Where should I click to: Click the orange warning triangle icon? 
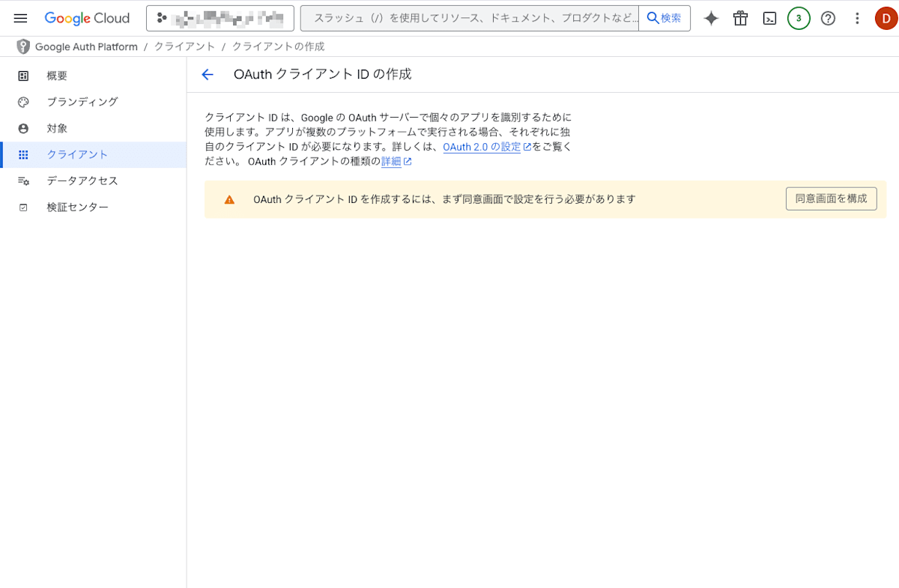pos(229,199)
